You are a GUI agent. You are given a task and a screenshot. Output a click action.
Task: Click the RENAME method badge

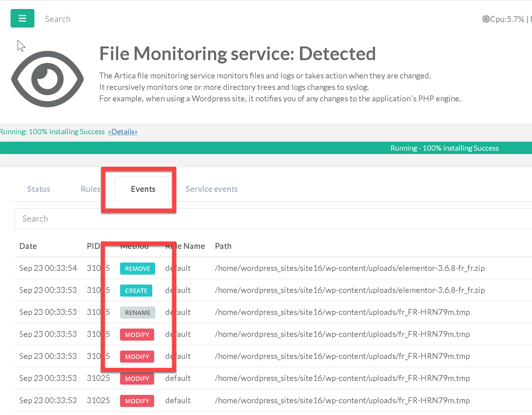(137, 313)
